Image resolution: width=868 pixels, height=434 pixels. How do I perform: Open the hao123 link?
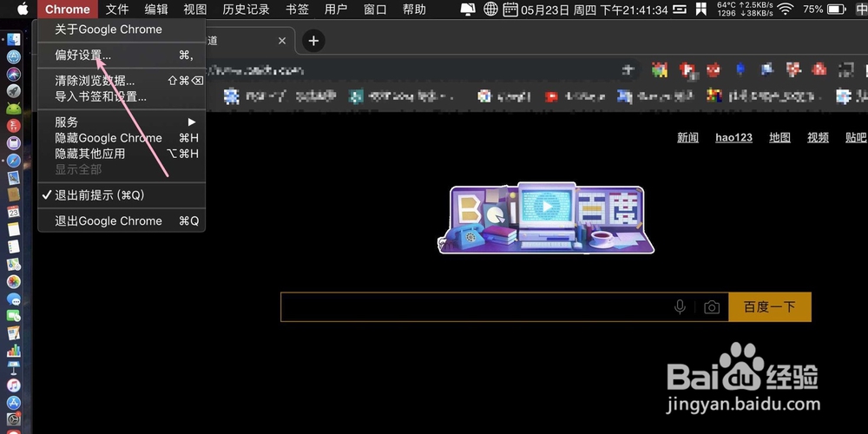pyautogui.click(x=733, y=137)
